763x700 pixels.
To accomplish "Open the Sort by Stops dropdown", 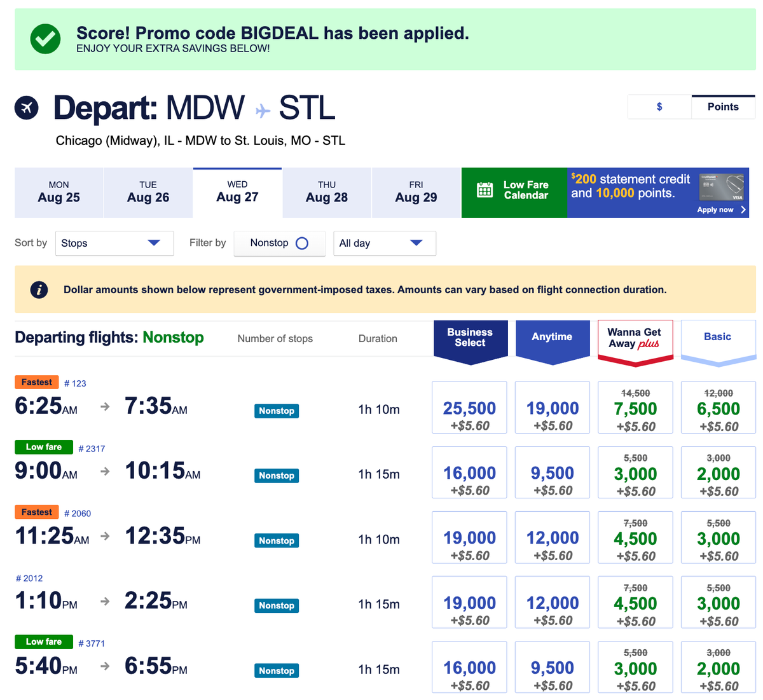I will click(x=114, y=244).
